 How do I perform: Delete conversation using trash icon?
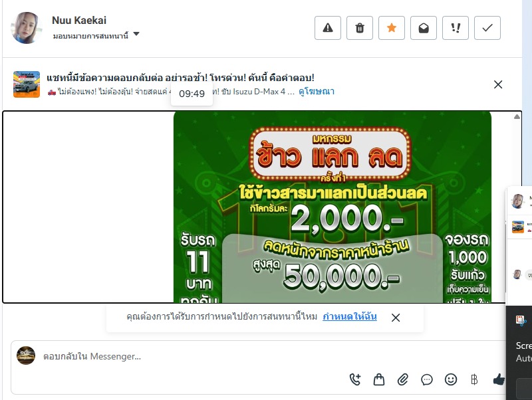(359, 28)
